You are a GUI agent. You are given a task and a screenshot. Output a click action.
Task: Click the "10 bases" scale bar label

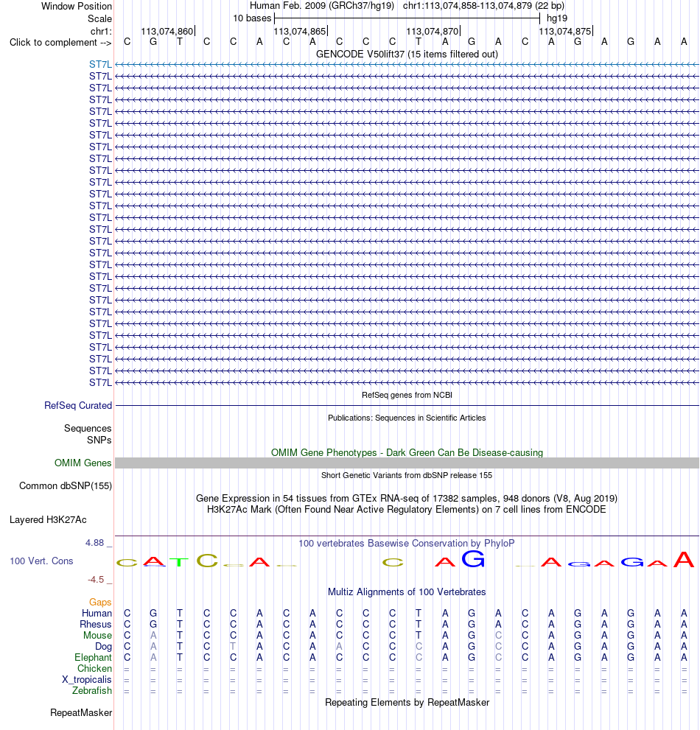coord(252,18)
